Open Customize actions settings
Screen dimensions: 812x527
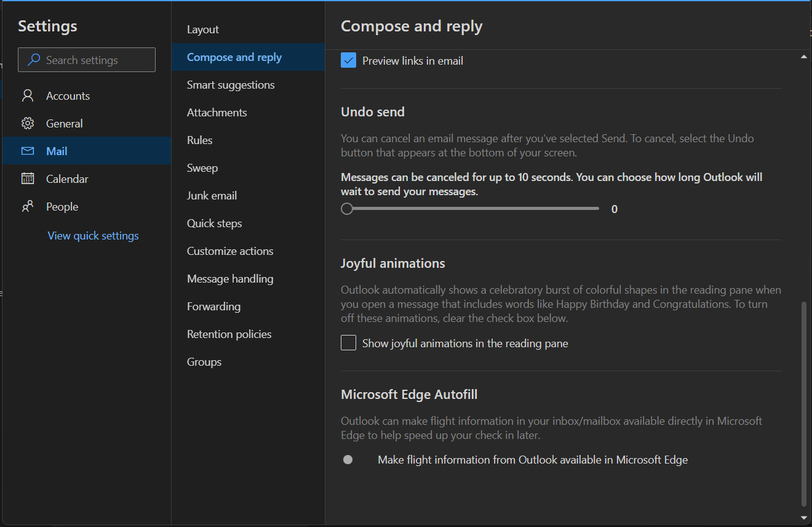248,251
